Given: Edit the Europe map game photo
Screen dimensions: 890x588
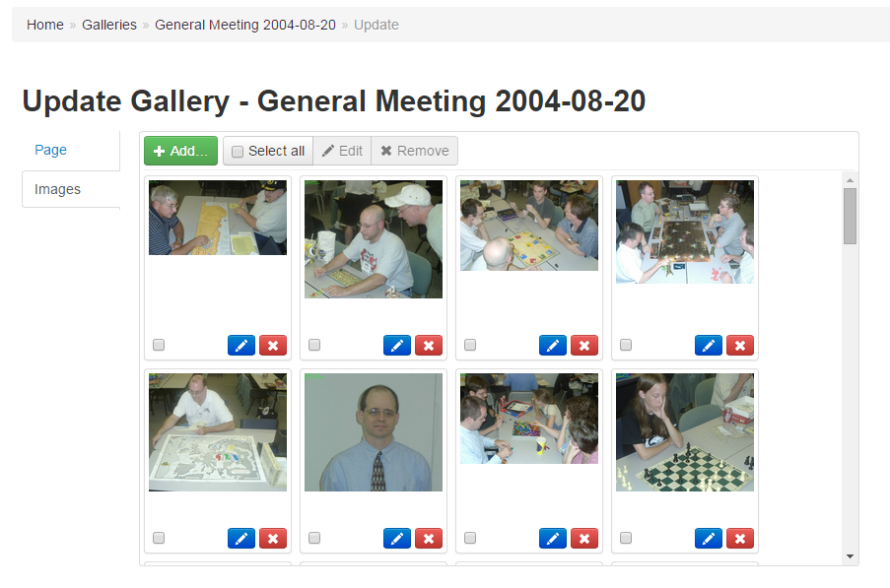Looking at the screenshot, I should click(241, 538).
